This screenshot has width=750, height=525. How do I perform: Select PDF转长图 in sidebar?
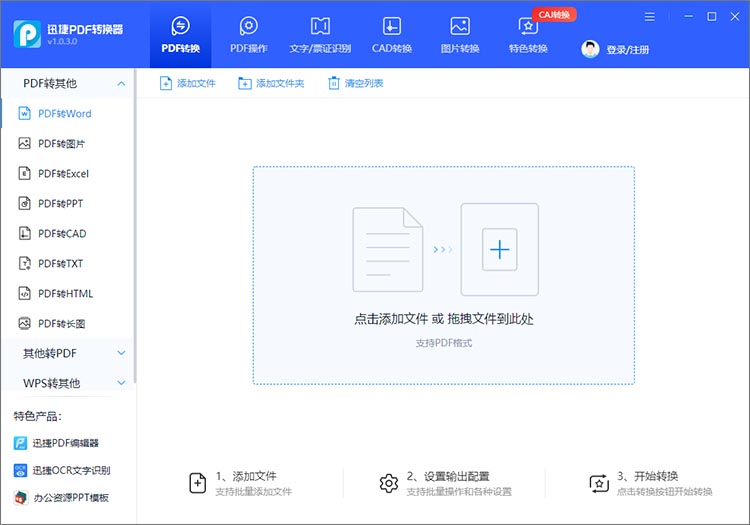(67, 324)
